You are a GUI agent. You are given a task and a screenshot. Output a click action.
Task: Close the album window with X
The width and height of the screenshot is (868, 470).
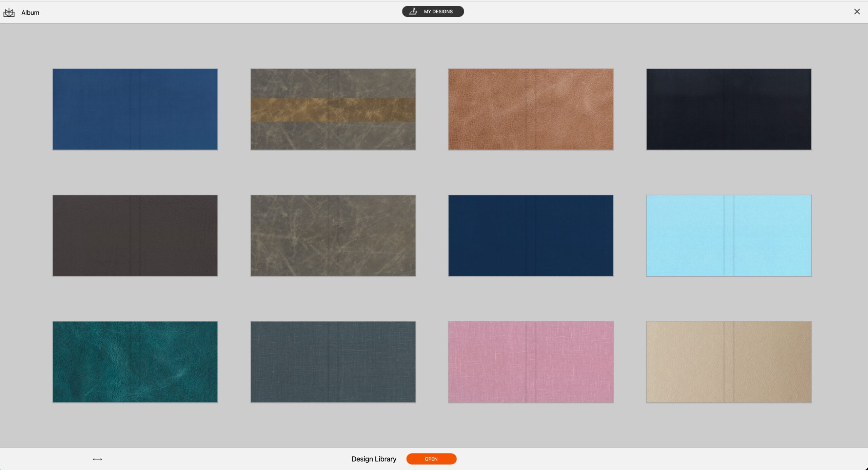857,12
